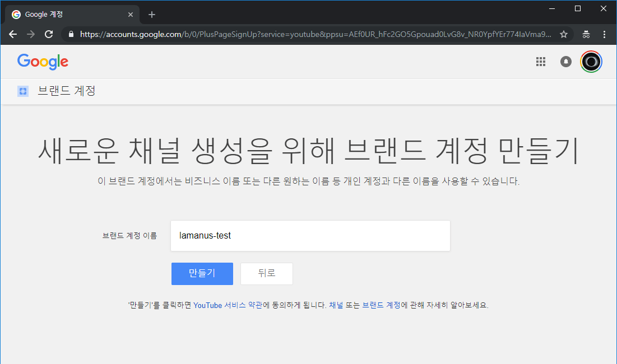Reload the current page
Viewport: 617px width, 364px height.
pos(49,34)
